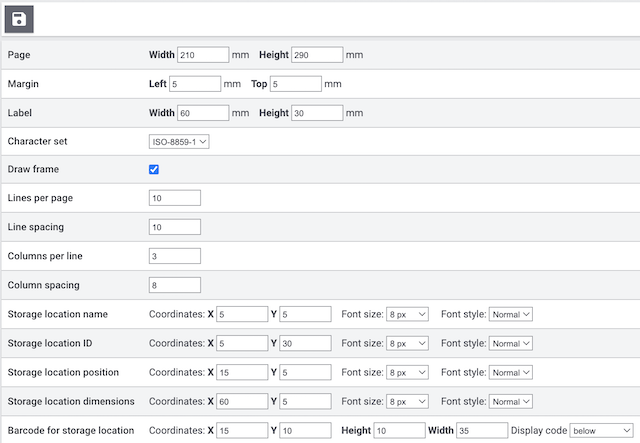Focus the Margin Left field

[x=195, y=84]
